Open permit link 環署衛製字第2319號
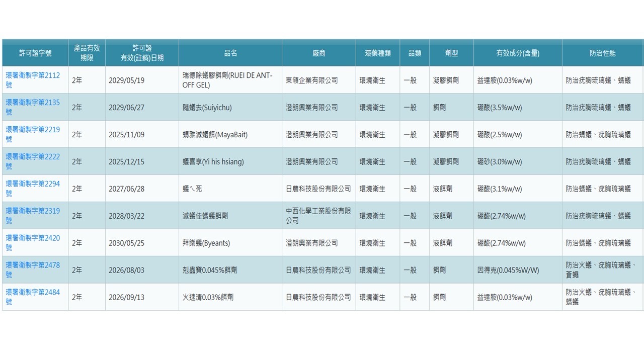 click(x=33, y=216)
